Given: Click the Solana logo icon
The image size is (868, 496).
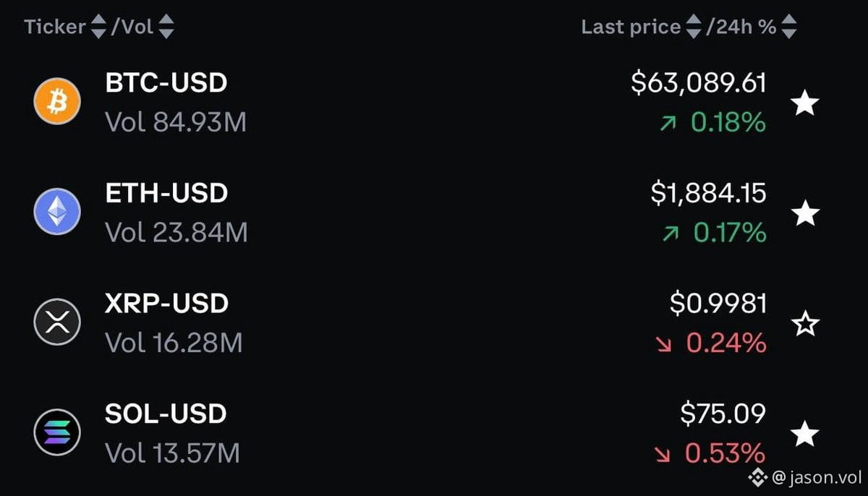Looking at the screenshot, I should (57, 432).
